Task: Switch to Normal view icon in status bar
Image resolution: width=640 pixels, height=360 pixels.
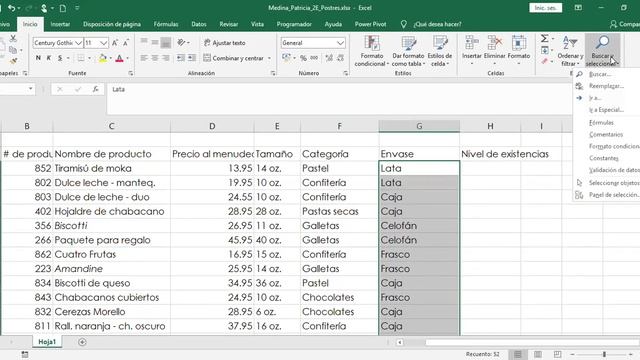Action: tap(518, 354)
